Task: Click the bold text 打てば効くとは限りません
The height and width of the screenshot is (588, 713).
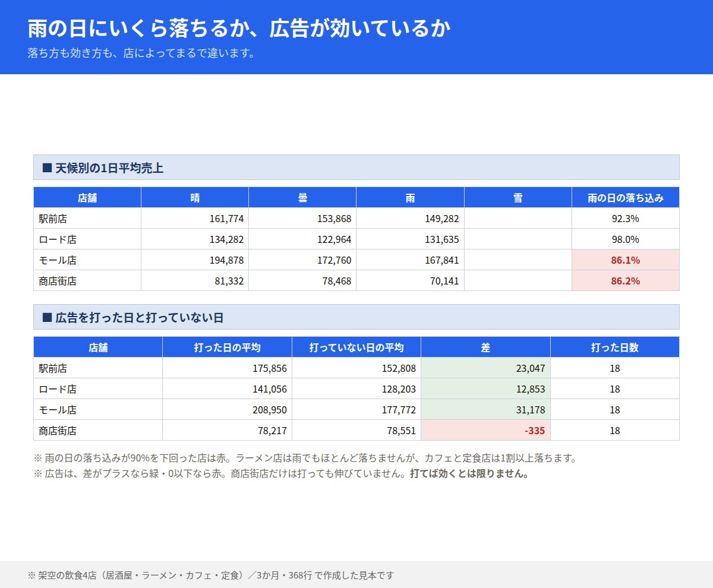Action: coord(469,474)
